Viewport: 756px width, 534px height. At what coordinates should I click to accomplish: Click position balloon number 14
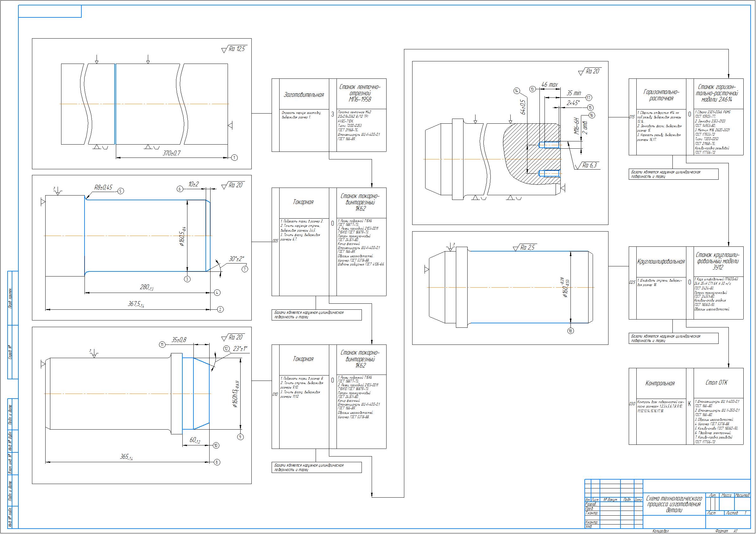click(516, 90)
